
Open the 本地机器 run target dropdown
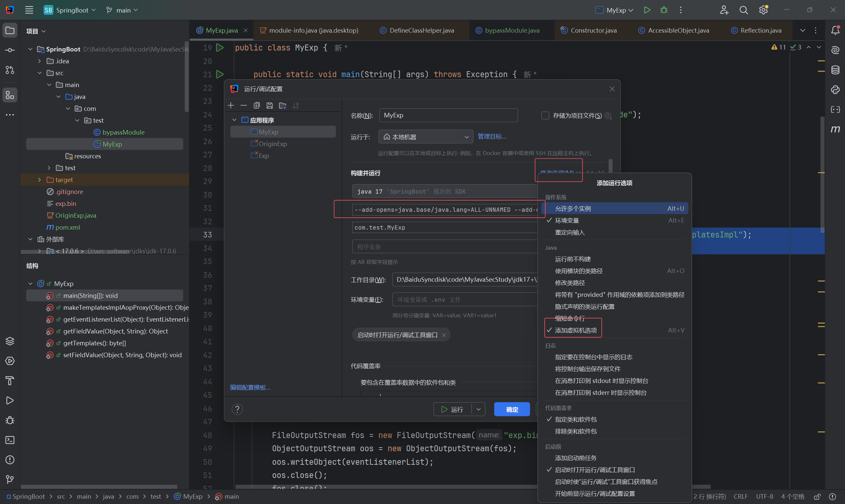coord(426,137)
